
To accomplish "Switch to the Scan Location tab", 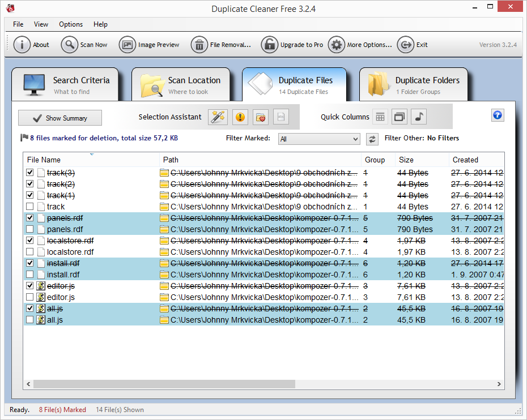I will click(x=181, y=84).
